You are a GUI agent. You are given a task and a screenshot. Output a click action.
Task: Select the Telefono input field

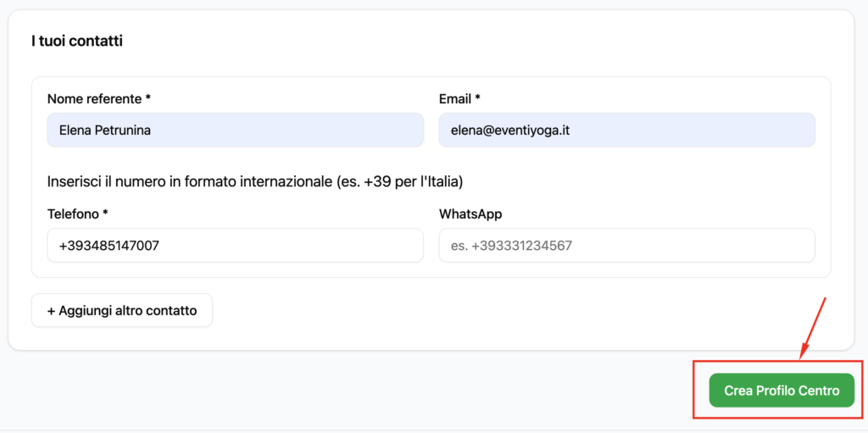tap(235, 245)
